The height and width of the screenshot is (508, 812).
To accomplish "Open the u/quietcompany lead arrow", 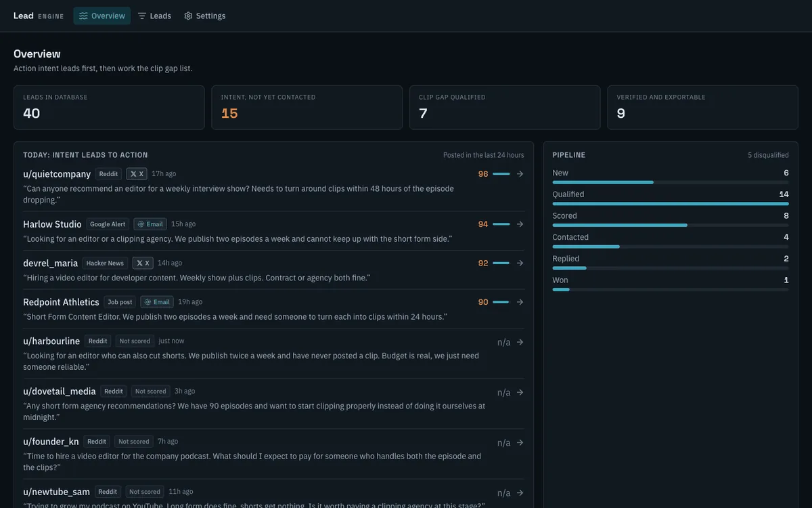I will click(x=520, y=174).
